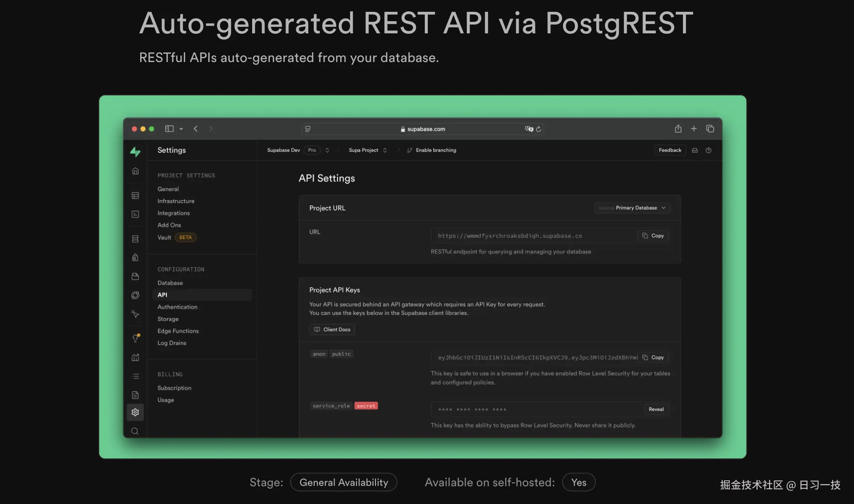Open the Authentication lock icon

coord(135,257)
